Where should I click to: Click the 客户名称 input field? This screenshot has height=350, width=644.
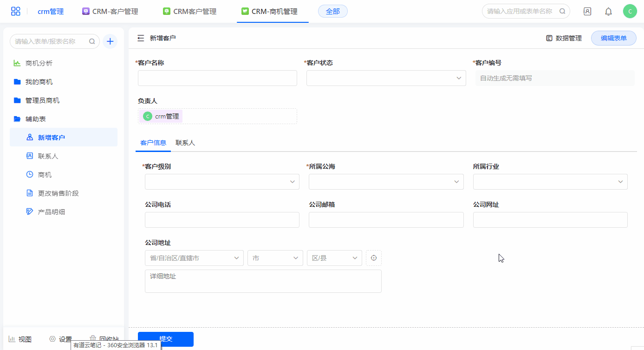217,78
